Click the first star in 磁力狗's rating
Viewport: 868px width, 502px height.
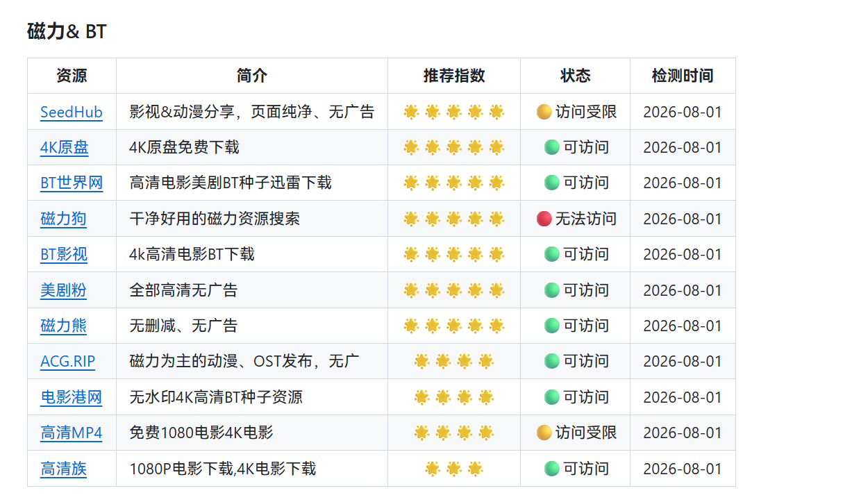click(411, 219)
